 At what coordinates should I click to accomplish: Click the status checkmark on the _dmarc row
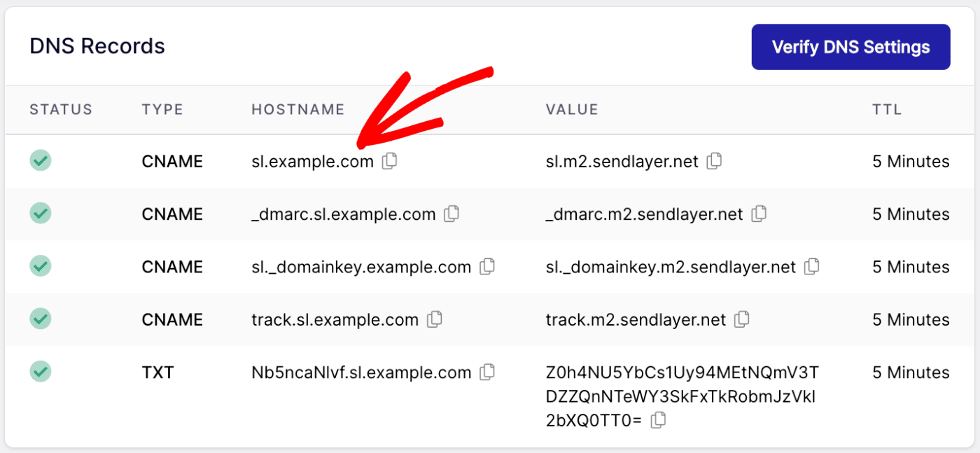click(40, 214)
